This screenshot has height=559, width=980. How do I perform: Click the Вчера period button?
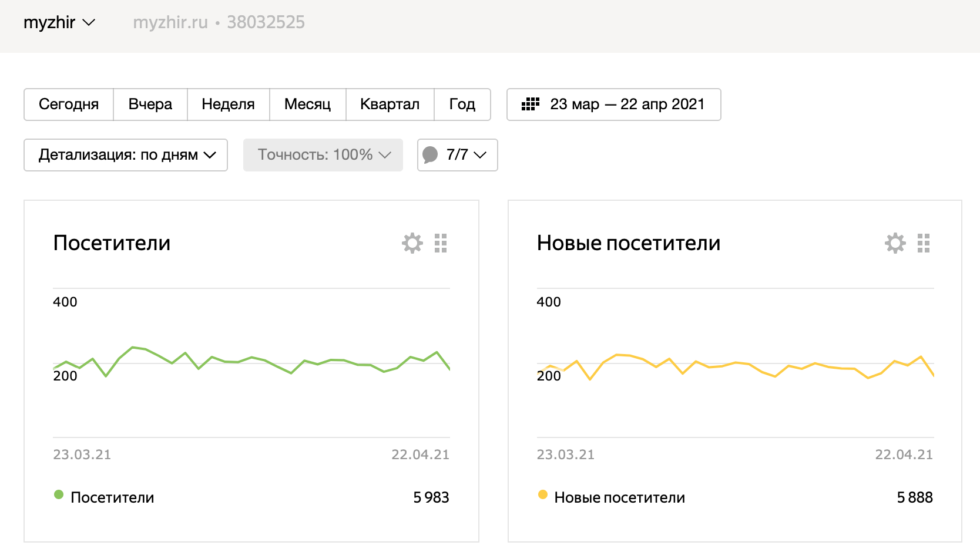point(150,105)
